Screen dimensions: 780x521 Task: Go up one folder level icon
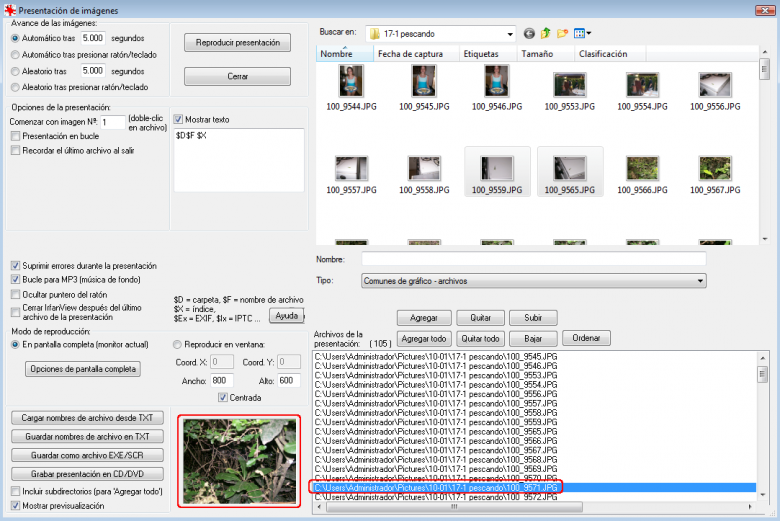click(x=546, y=33)
